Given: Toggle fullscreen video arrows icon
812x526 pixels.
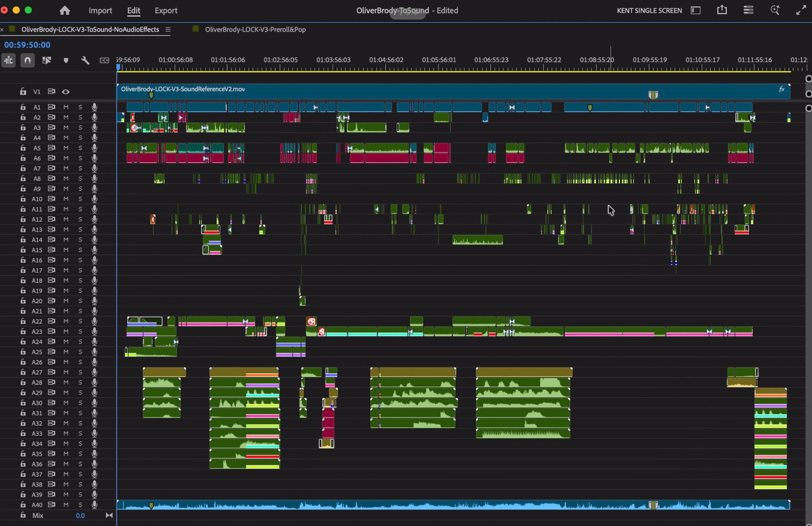Looking at the screenshot, I should coord(801,10).
